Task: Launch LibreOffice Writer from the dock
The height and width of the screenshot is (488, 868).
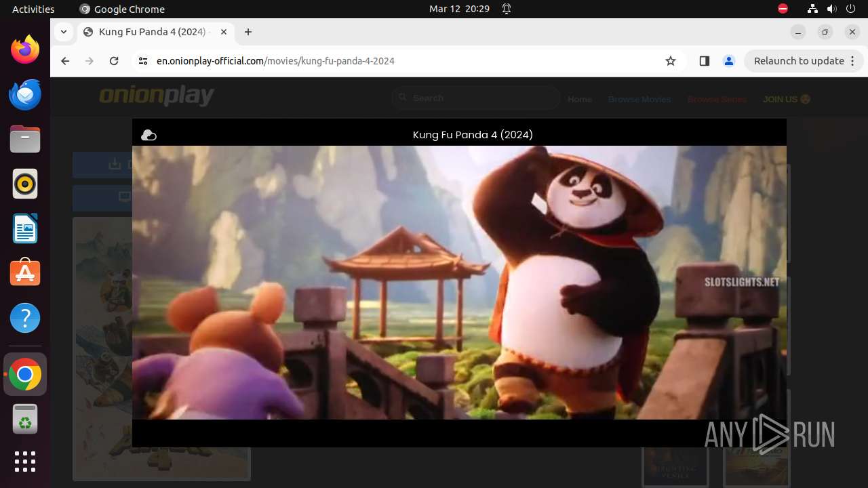Action: (25, 228)
